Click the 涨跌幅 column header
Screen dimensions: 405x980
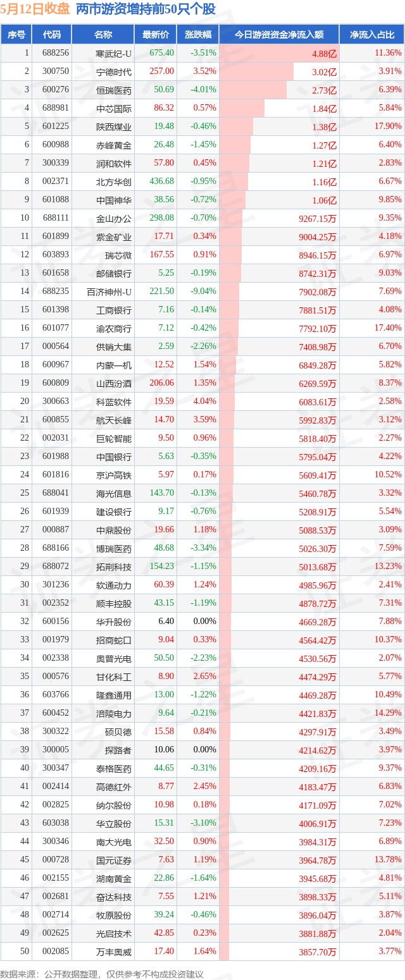[197, 35]
